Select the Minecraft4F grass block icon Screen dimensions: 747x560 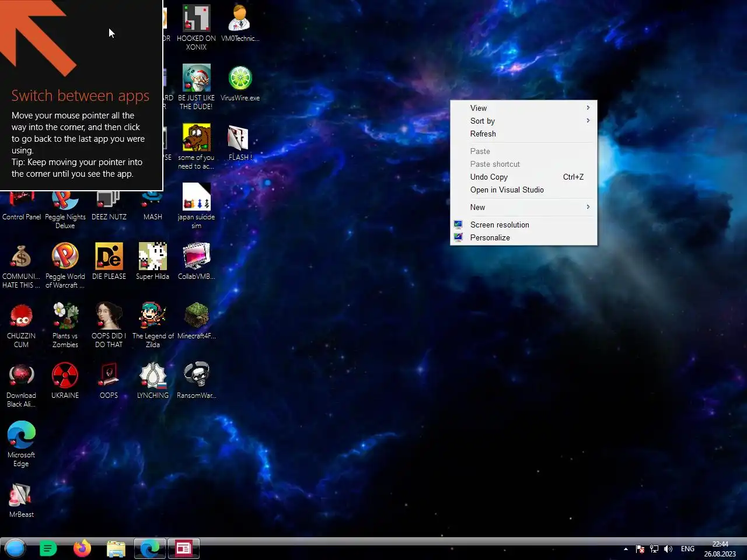tap(196, 321)
